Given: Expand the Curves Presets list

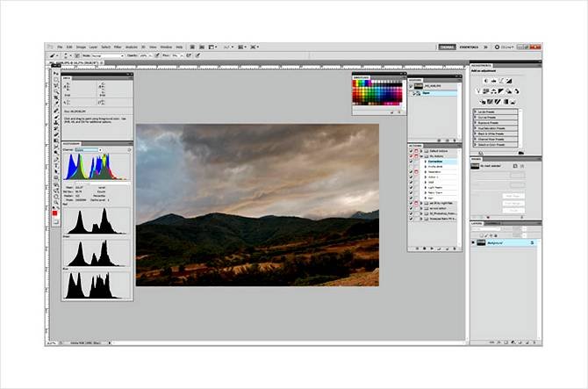Looking at the screenshot, I should (x=477, y=118).
